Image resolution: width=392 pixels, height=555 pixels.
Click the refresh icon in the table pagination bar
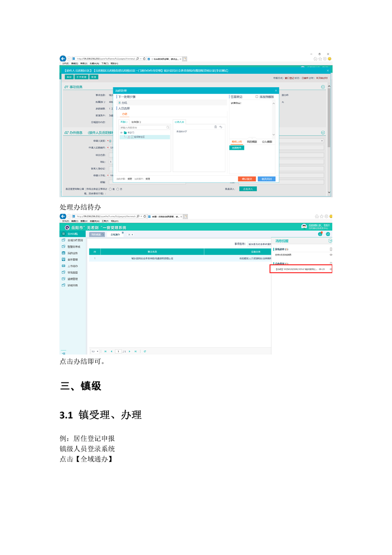pyautogui.click(x=145, y=351)
